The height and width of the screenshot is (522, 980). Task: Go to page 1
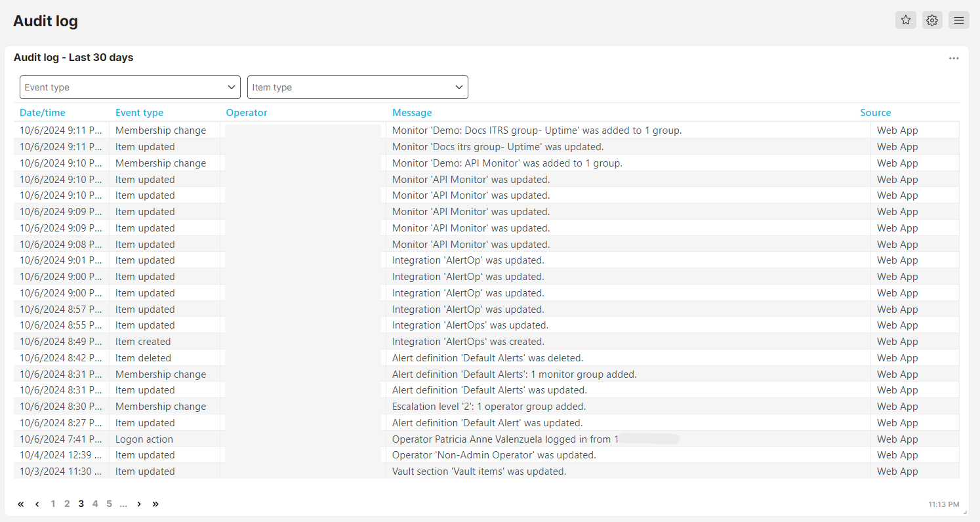click(53, 504)
